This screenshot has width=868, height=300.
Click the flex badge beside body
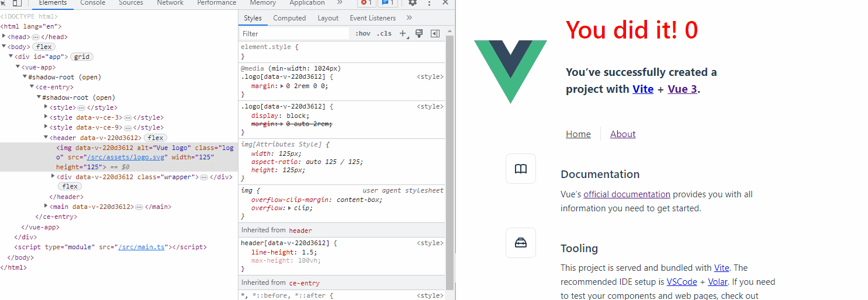click(43, 47)
